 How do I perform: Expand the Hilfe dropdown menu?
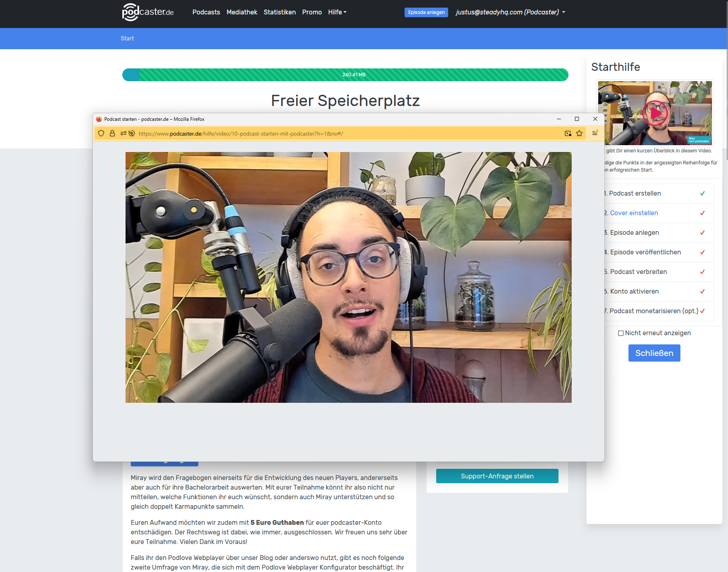point(337,12)
